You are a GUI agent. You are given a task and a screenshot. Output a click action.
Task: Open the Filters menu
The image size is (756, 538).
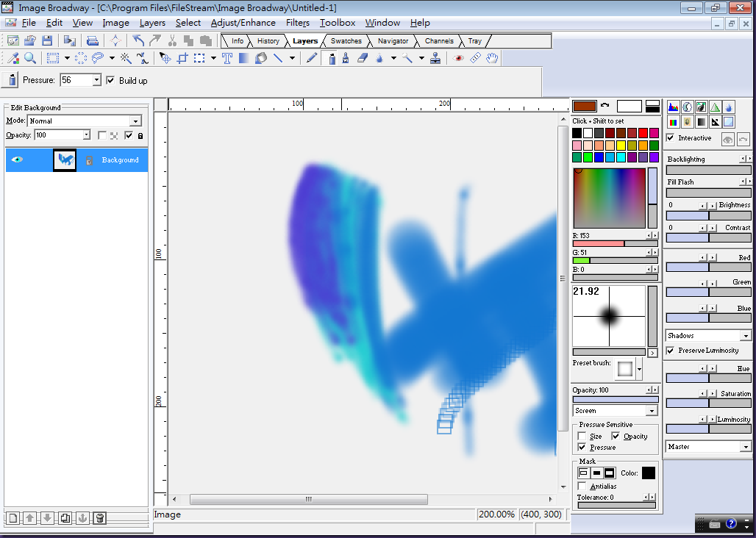coord(298,23)
